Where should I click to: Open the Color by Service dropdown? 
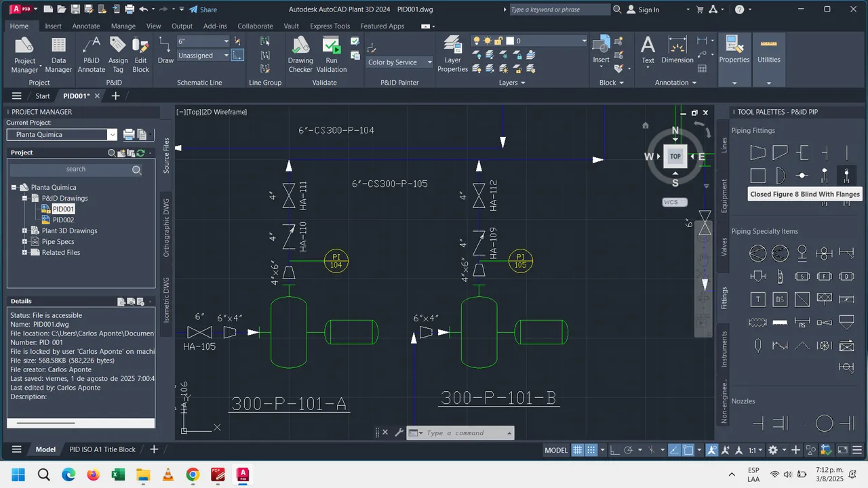click(399, 62)
